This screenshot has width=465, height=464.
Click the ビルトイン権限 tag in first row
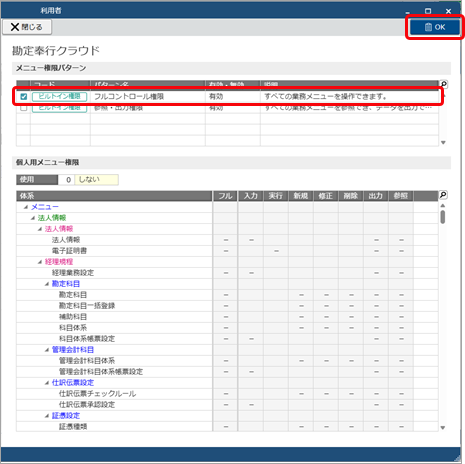[x=60, y=97]
